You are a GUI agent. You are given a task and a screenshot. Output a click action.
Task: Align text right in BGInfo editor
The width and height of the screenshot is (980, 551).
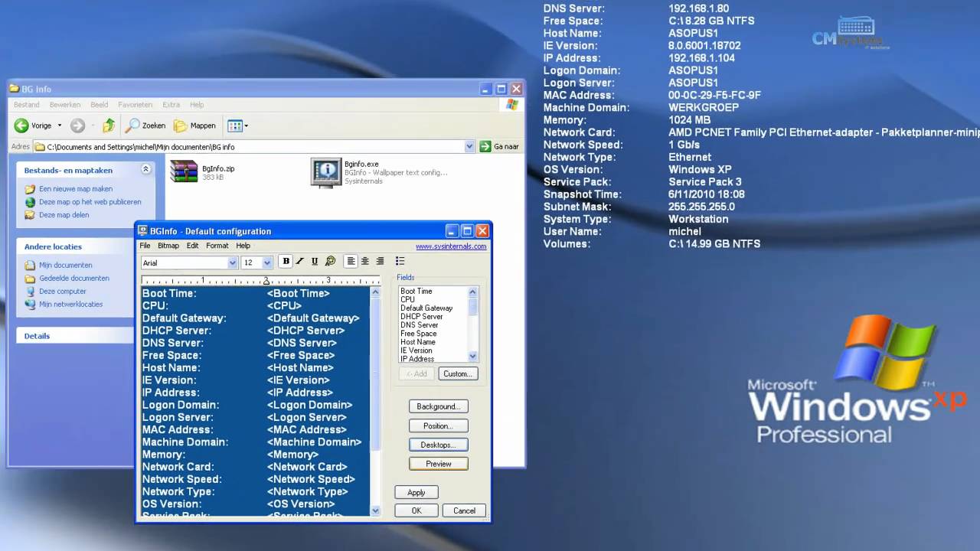point(380,262)
